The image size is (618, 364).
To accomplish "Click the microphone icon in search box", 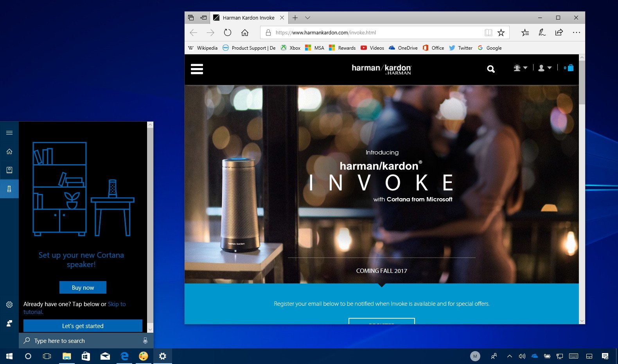I will pos(145,341).
